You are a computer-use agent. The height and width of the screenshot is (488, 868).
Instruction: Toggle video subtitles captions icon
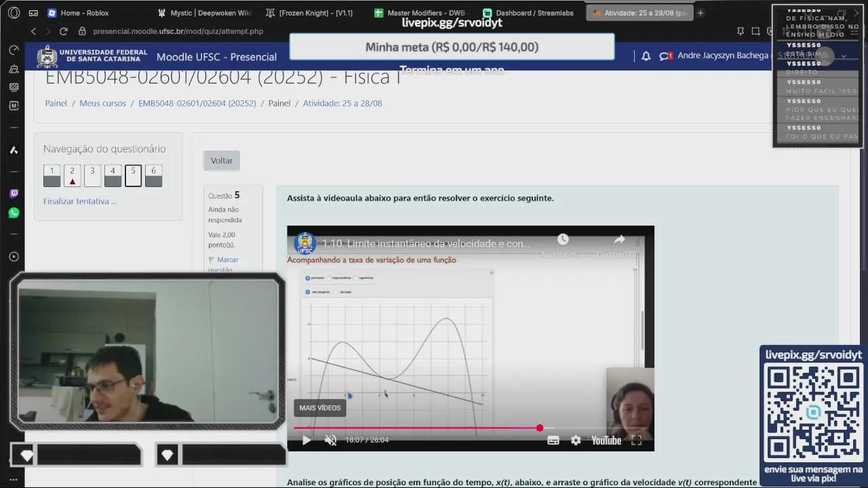[553, 440]
